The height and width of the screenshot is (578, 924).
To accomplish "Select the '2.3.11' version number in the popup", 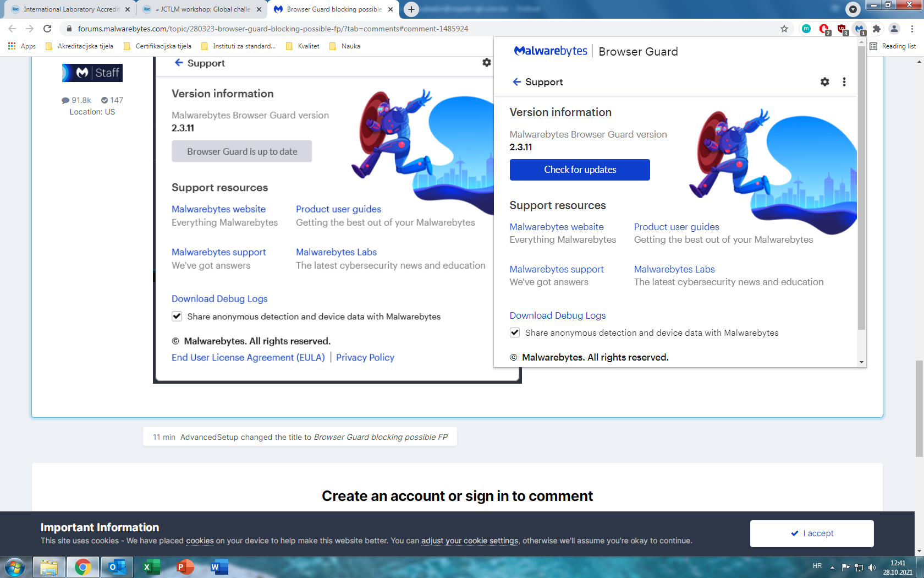I will tap(521, 147).
